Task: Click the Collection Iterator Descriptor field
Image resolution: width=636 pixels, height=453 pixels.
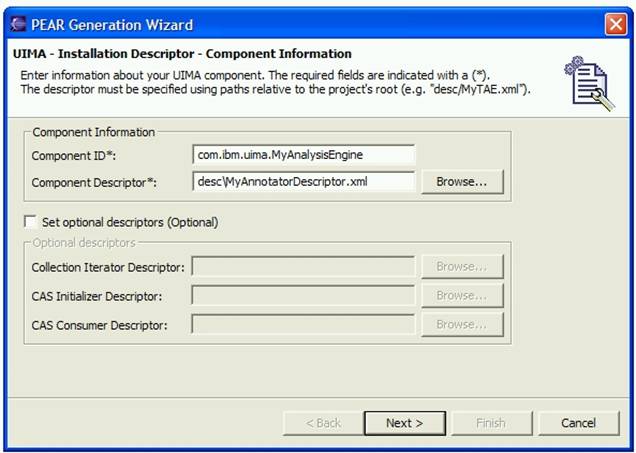Action: pos(302,267)
